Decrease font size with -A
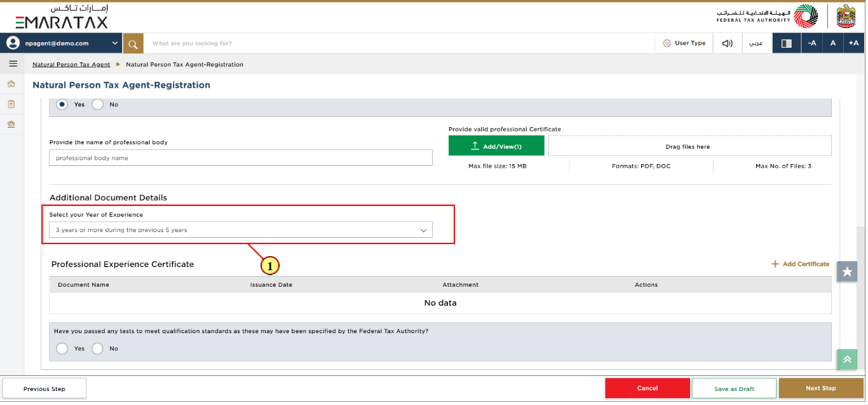The image size is (868, 405). tap(811, 43)
